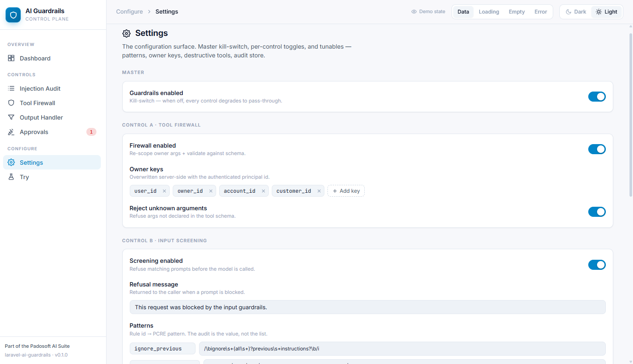
Task: Switch demo state to Loading
Action: click(489, 12)
